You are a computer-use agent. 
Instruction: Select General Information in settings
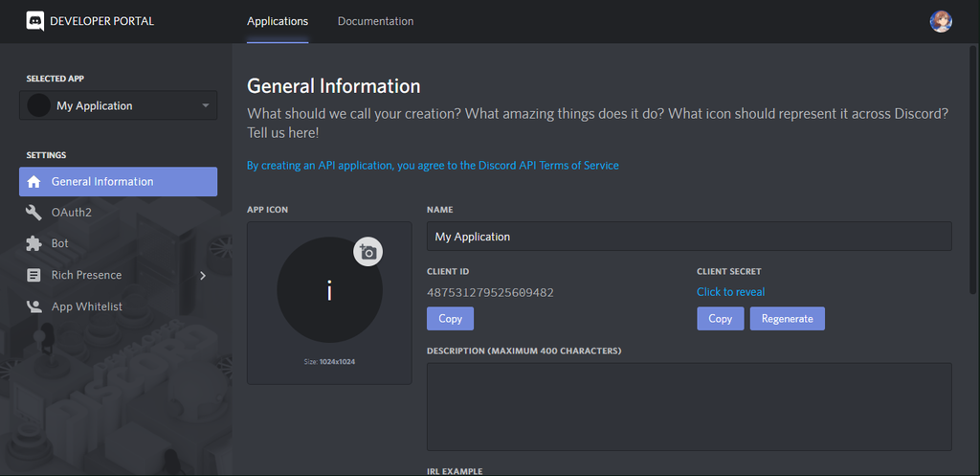tap(118, 181)
